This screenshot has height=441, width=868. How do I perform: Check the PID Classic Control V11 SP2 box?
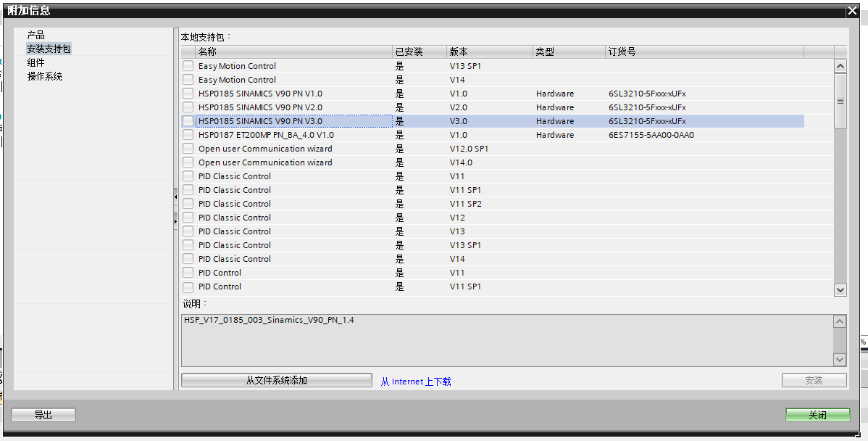(x=188, y=204)
